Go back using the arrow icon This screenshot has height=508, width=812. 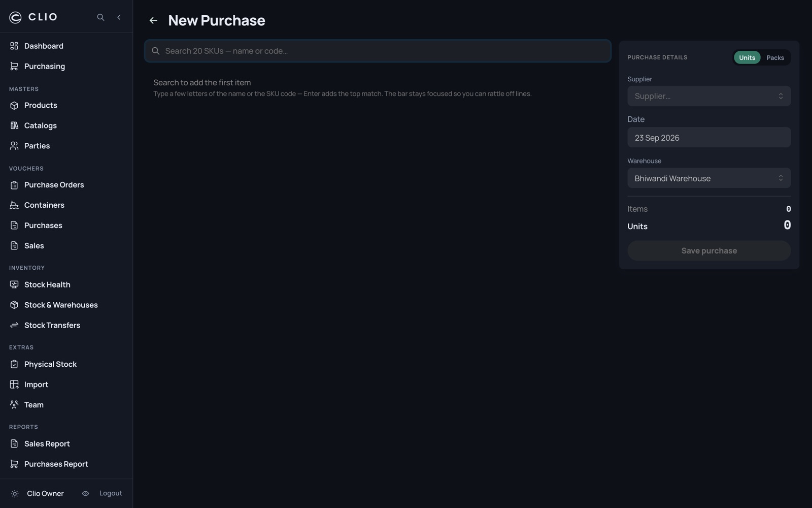pos(153,21)
